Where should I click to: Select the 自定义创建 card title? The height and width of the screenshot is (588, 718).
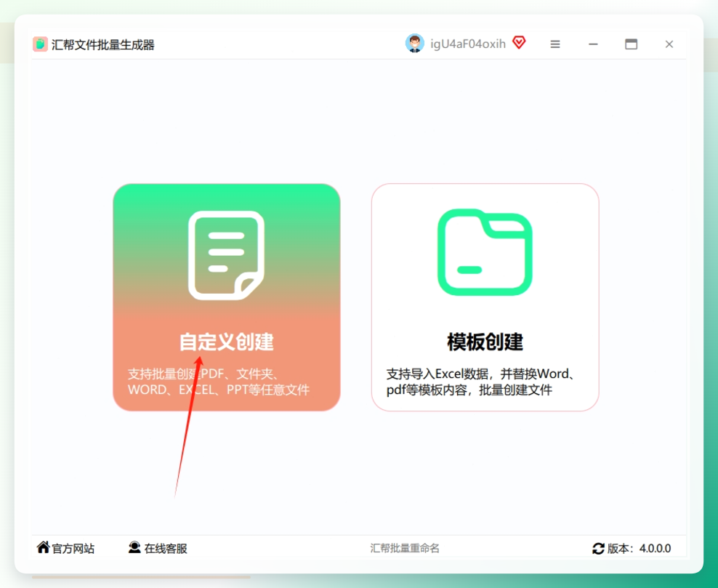tap(226, 342)
